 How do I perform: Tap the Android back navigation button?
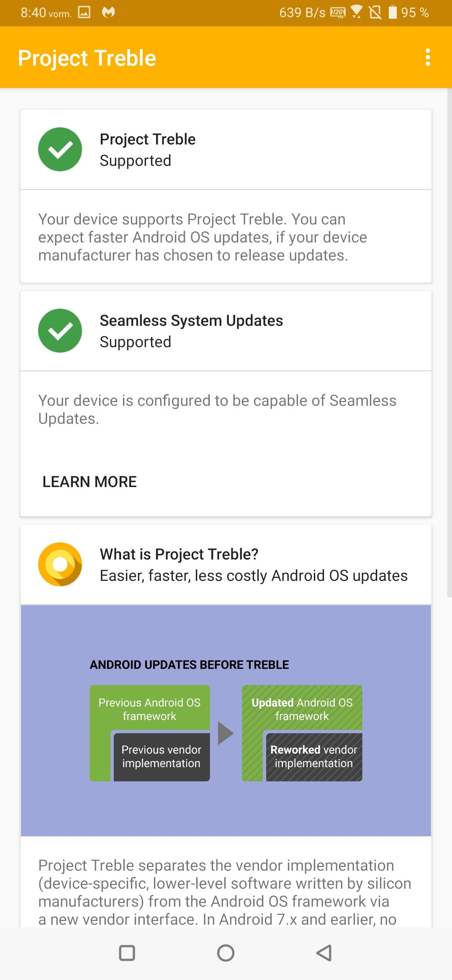coord(324,953)
